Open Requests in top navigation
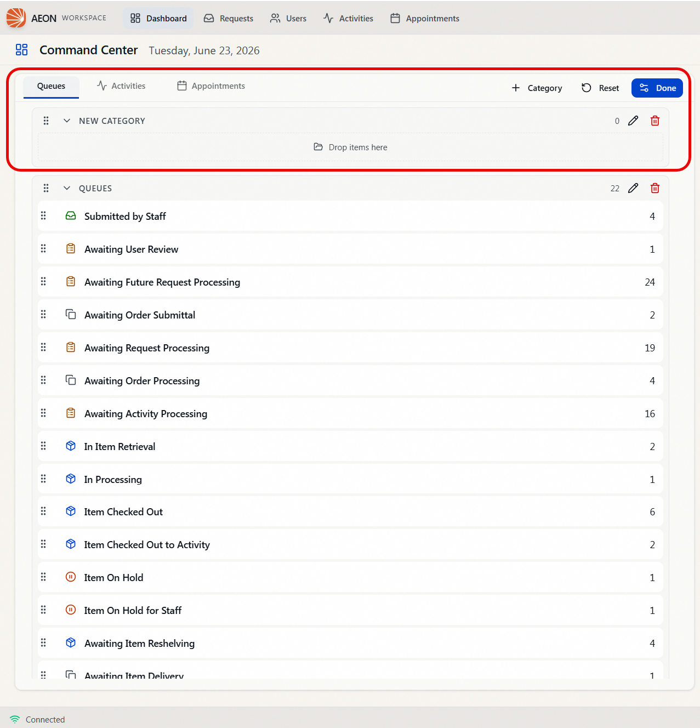This screenshot has width=700, height=728. [229, 18]
